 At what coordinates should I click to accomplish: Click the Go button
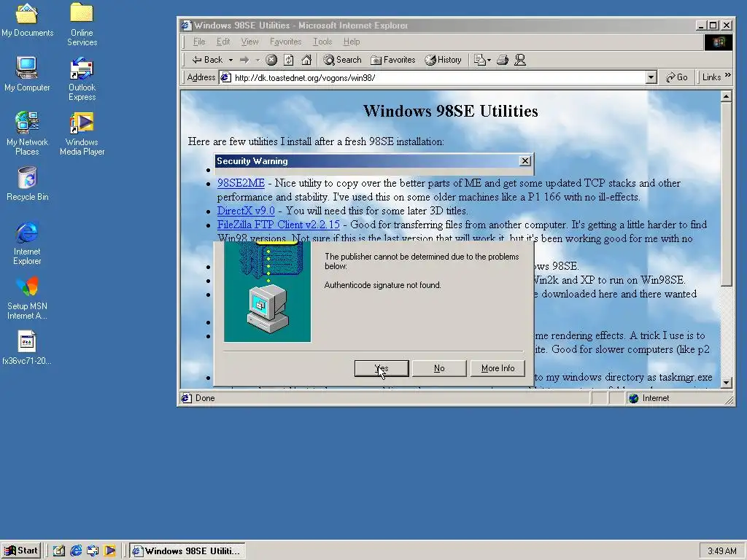point(676,77)
